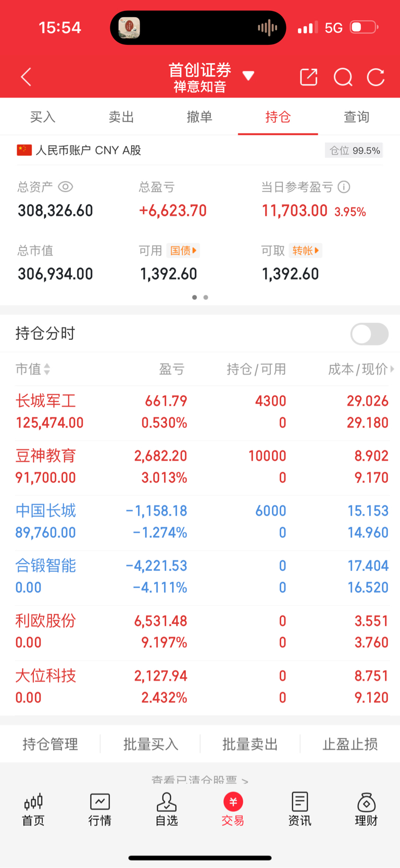The height and width of the screenshot is (868, 400).
Task: Refresh holdings with the reload icon
Action: [376, 77]
